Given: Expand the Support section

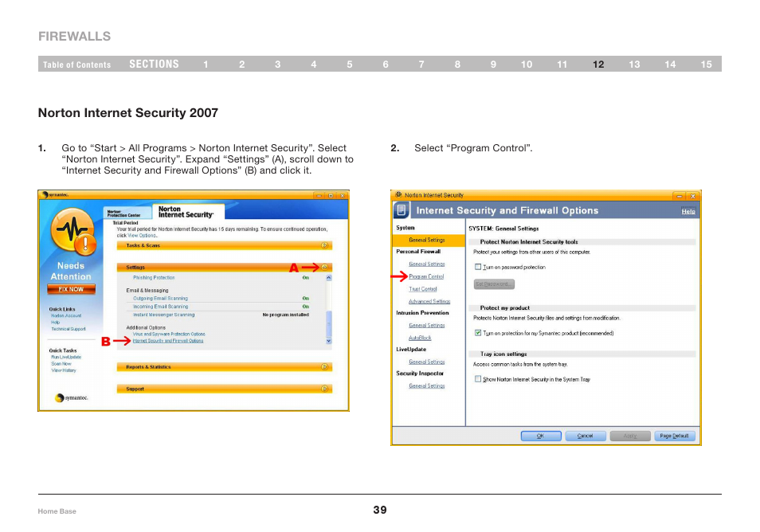Looking at the screenshot, I should [324, 389].
